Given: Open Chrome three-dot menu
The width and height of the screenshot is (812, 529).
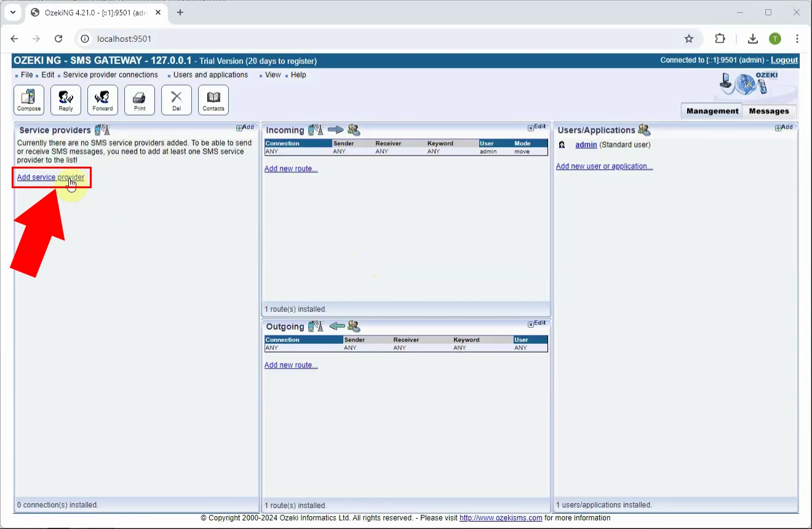Looking at the screenshot, I should coord(797,39).
